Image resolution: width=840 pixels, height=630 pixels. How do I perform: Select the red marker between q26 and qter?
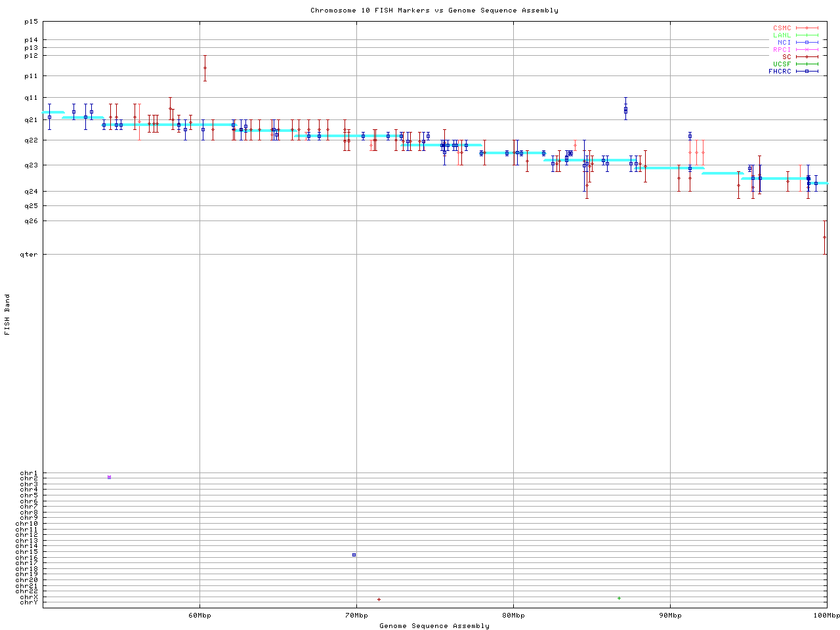tap(824, 237)
